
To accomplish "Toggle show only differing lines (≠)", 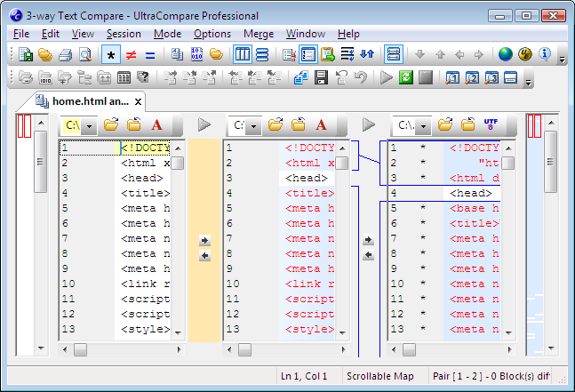I will (131, 55).
